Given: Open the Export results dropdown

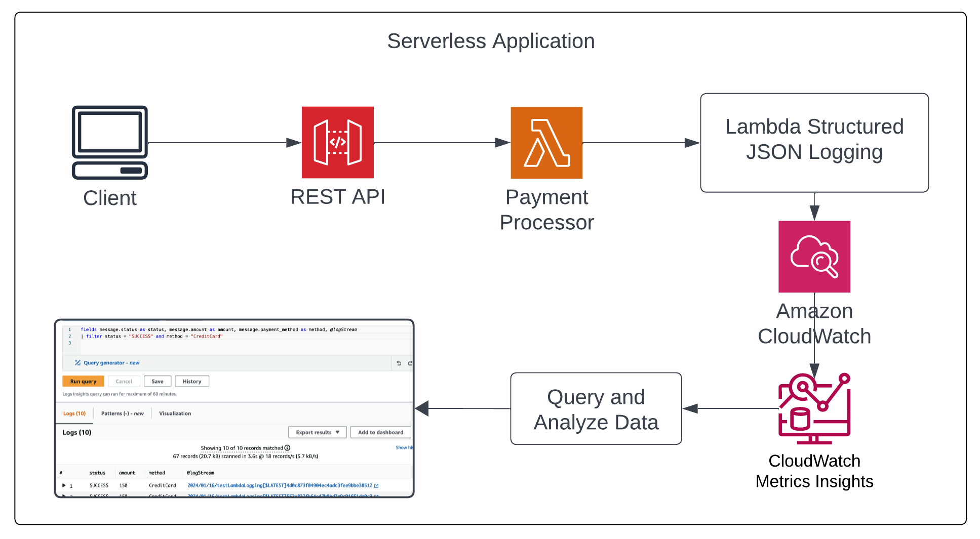Looking at the screenshot, I should click(x=318, y=432).
